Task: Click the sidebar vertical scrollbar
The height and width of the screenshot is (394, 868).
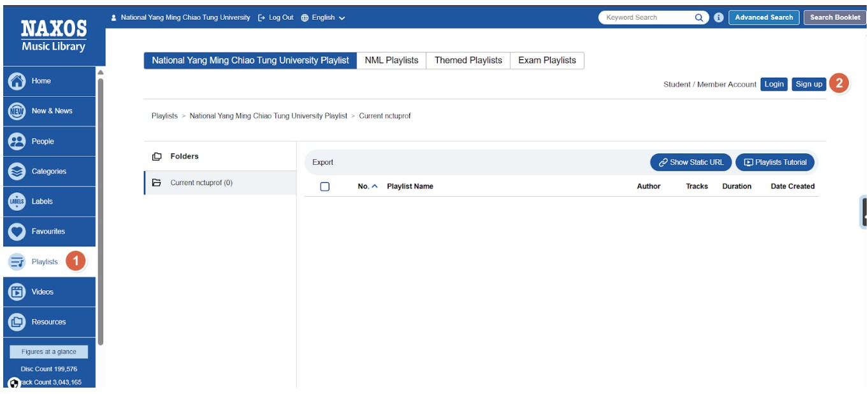Action: tap(101, 210)
